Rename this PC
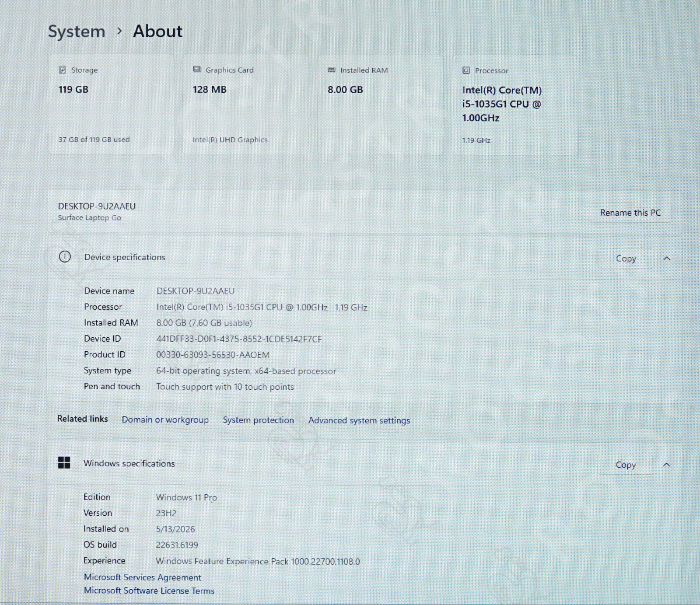700x605 pixels. pos(630,213)
